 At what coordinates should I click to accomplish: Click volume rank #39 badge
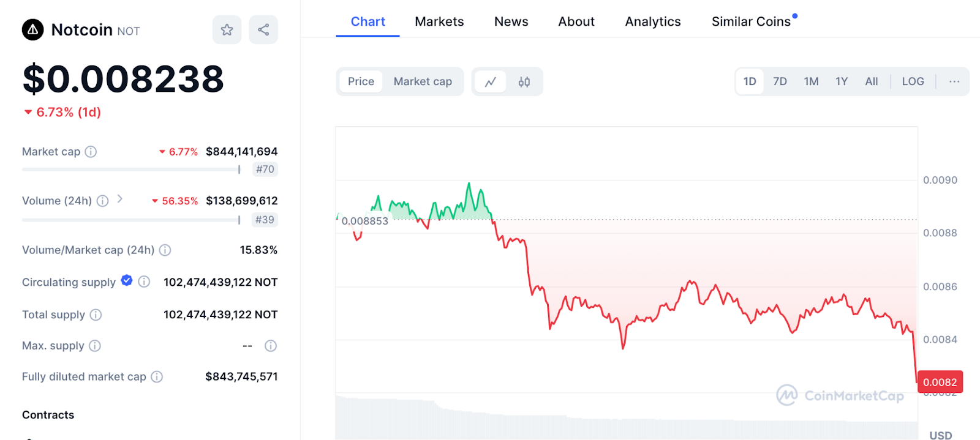(x=265, y=220)
